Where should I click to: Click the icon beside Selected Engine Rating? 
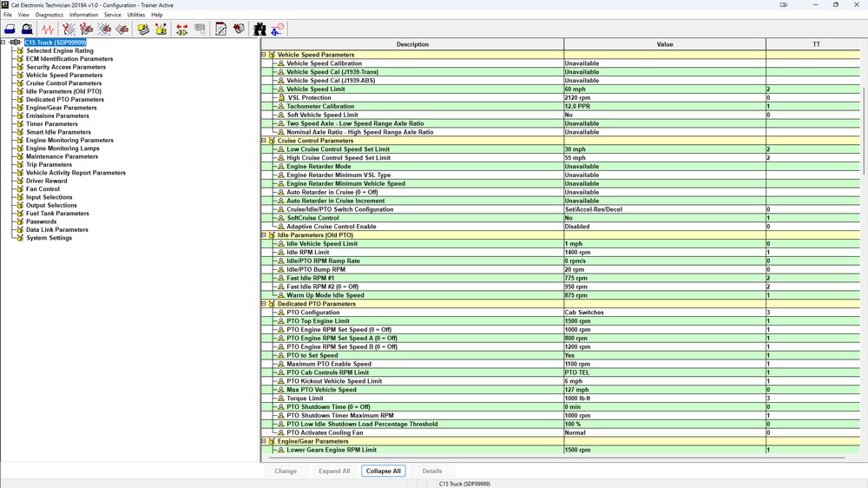(x=20, y=50)
